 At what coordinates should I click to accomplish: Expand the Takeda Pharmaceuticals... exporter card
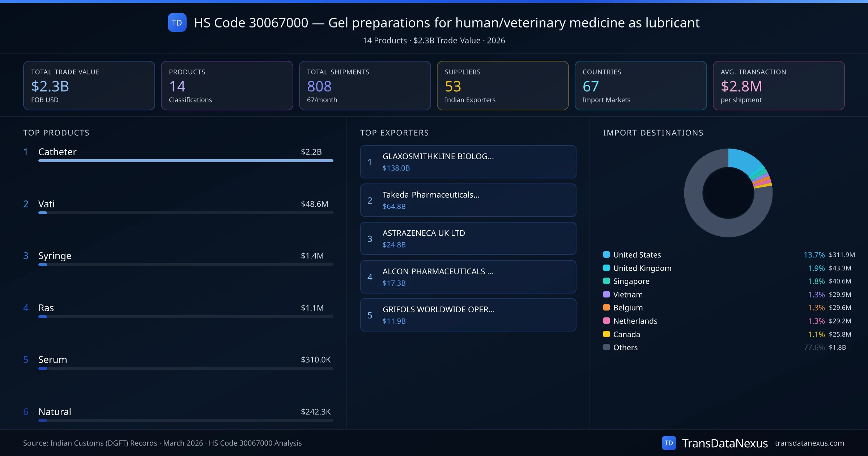(x=468, y=200)
